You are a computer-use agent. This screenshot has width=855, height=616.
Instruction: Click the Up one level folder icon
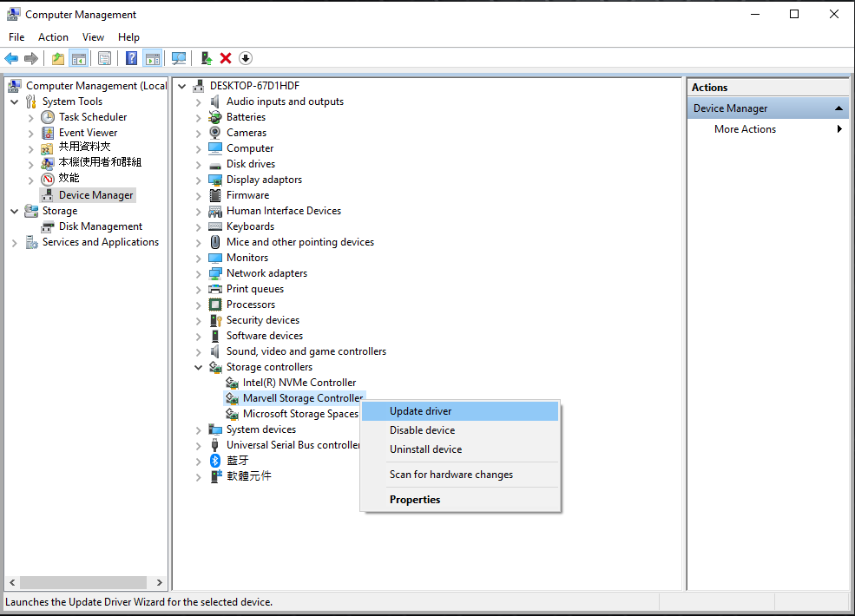click(57, 58)
